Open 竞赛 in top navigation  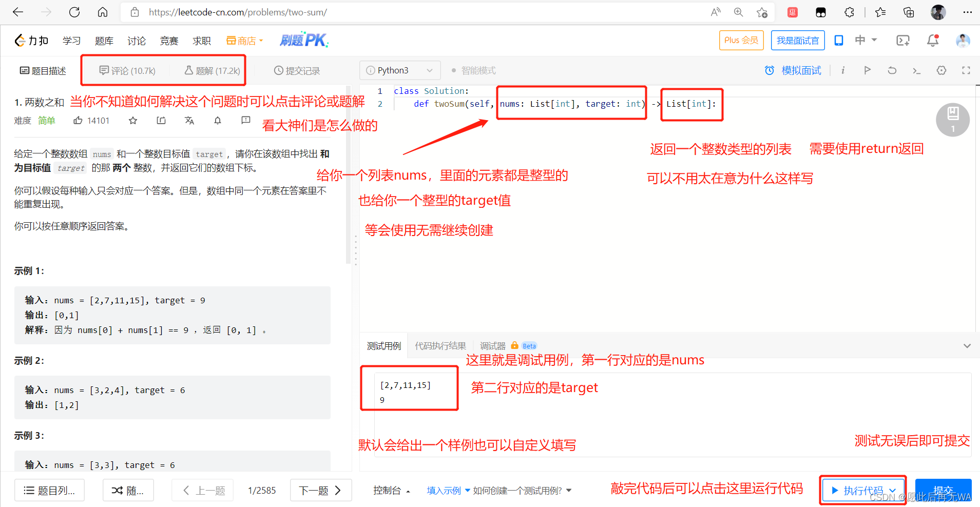[x=169, y=41]
